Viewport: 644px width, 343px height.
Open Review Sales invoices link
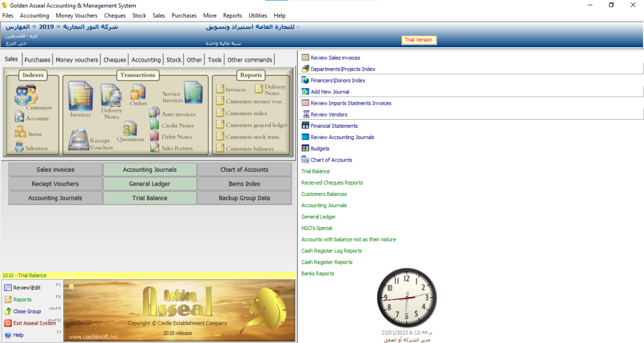pyautogui.click(x=335, y=58)
